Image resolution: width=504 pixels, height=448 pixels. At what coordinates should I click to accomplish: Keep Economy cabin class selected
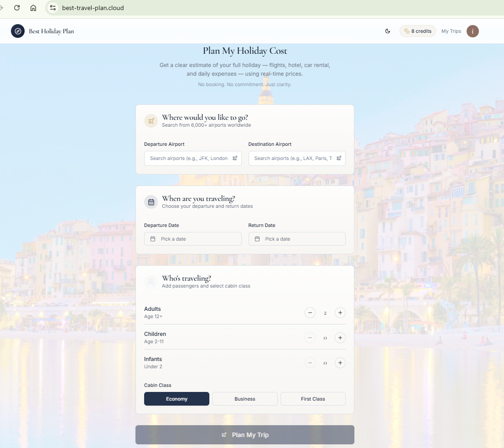[177, 398]
